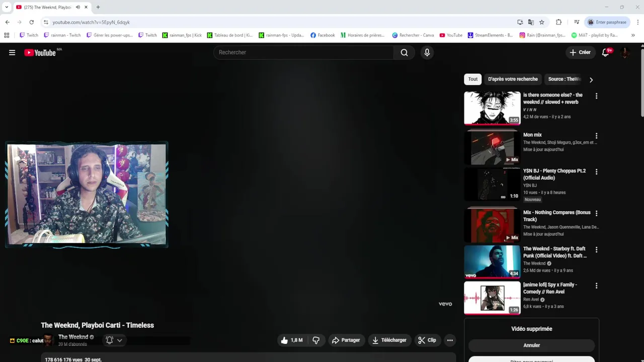The image size is (644, 362).
Task: Open options for Plenty Choppas Pt.2 video
Action: [596, 171]
